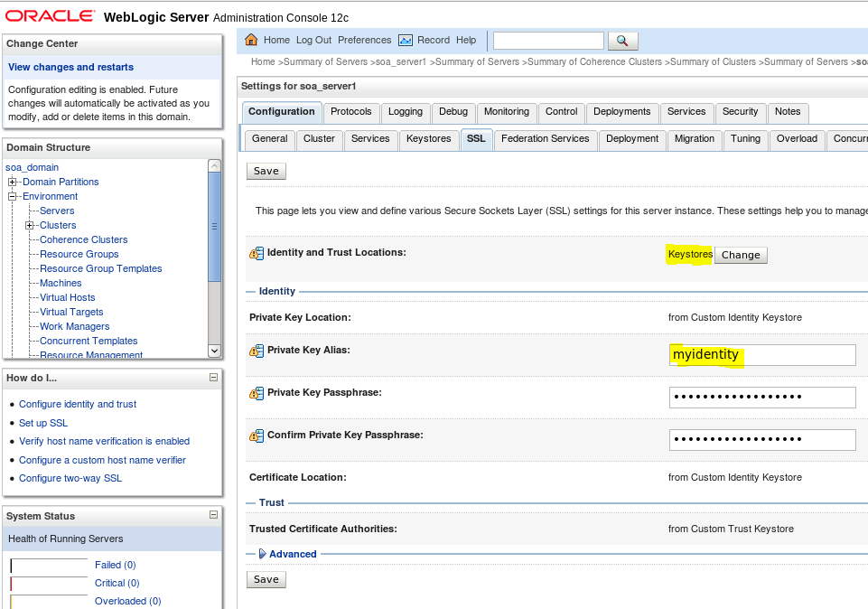The height and width of the screenshot is (609, 868).
Task: Click the Identity and Trust Locations info icon
Action: [x=257, y=253]
